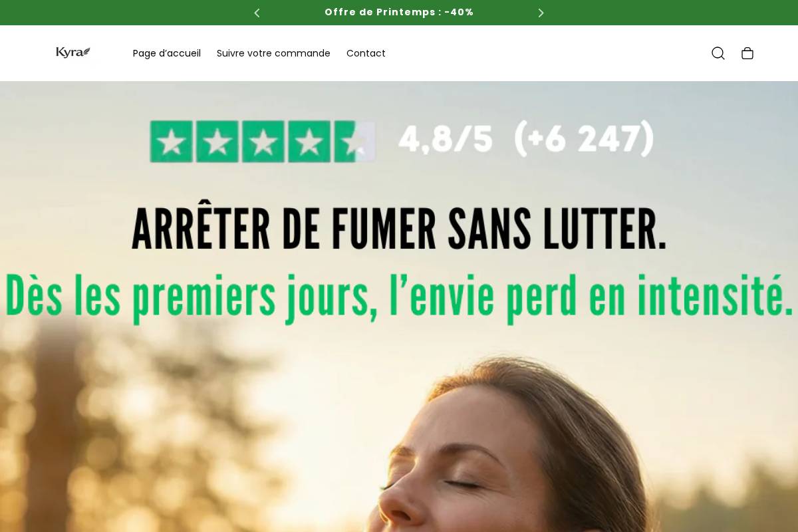Click the green subheadline about first days
Screen dimensions: 798x532
tap(399, 297)
